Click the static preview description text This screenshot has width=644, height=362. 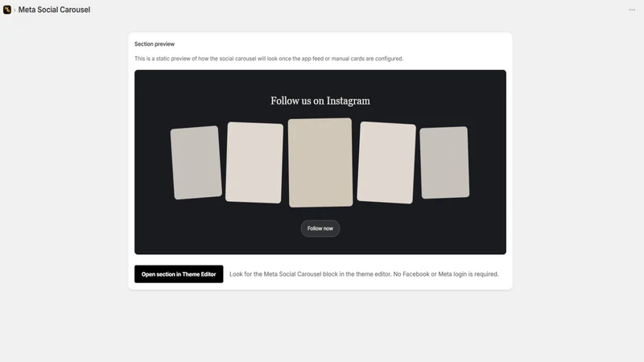(x=269, y=59)
